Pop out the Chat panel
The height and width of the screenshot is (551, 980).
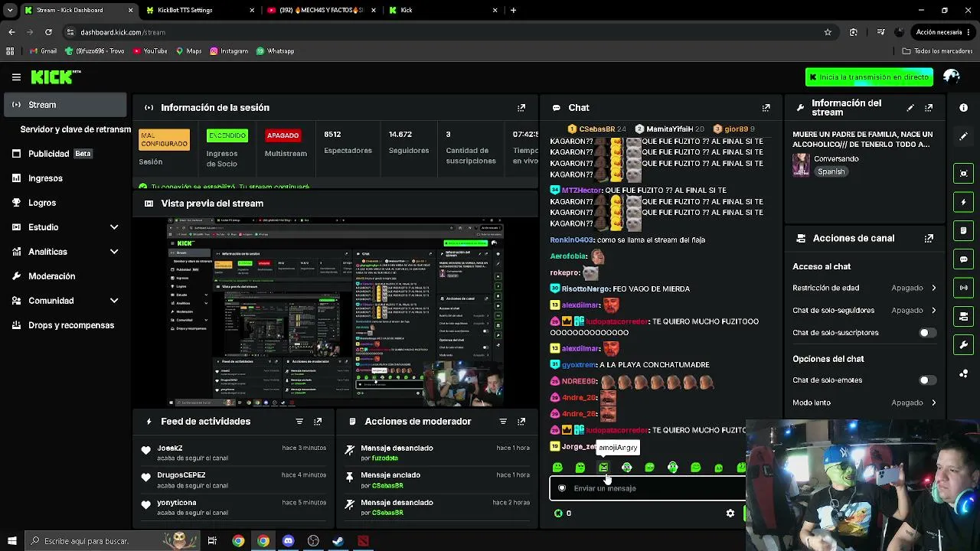pos(766,108)
